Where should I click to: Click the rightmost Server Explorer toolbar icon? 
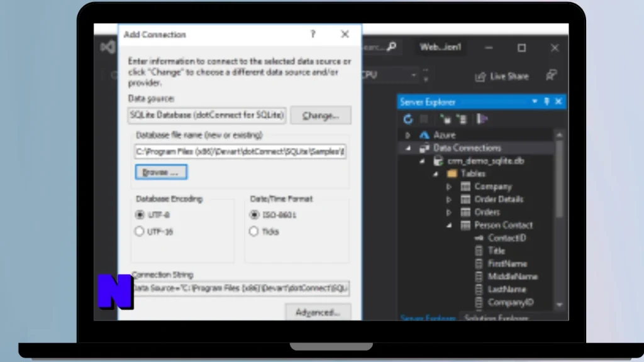pyautogui.click(x=482, y=119)
